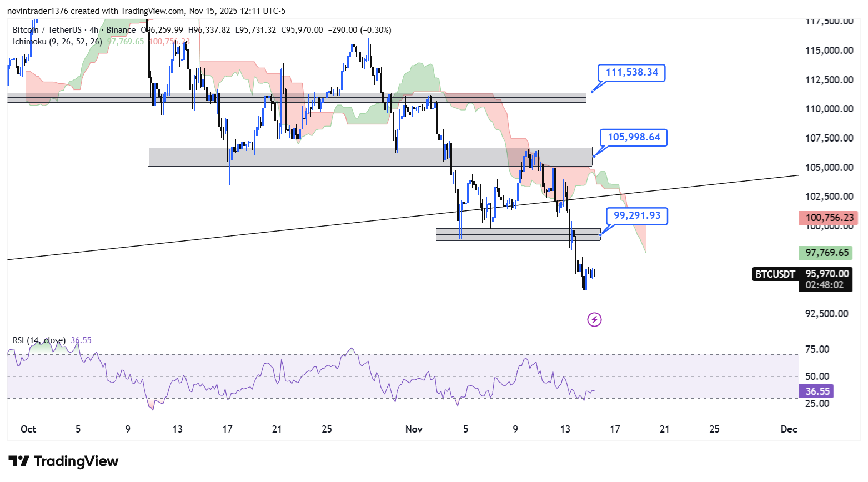The image size is (868, 482).
Task: Select the 111,538.34 price callout
Action: (631, 73)
